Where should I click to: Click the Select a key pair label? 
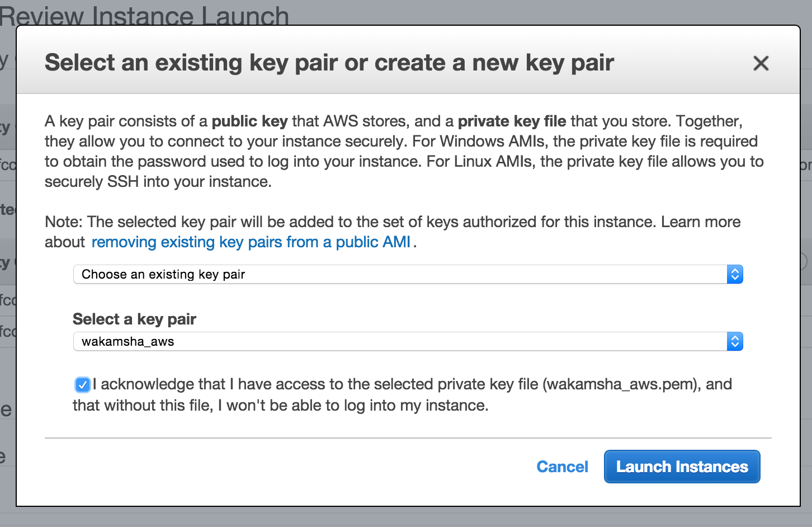[134, 319]
